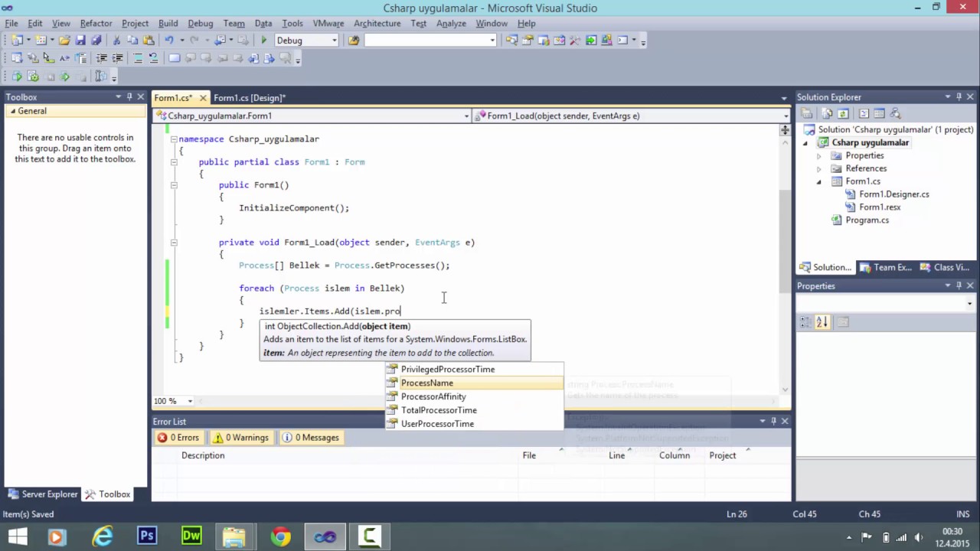Select Form1.Designer.cs in Solution Explorer
980x551 pixels.
coord(893,194)
